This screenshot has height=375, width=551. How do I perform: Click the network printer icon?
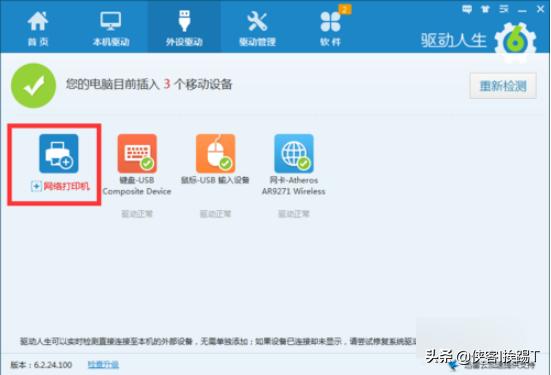click(59, 153)
